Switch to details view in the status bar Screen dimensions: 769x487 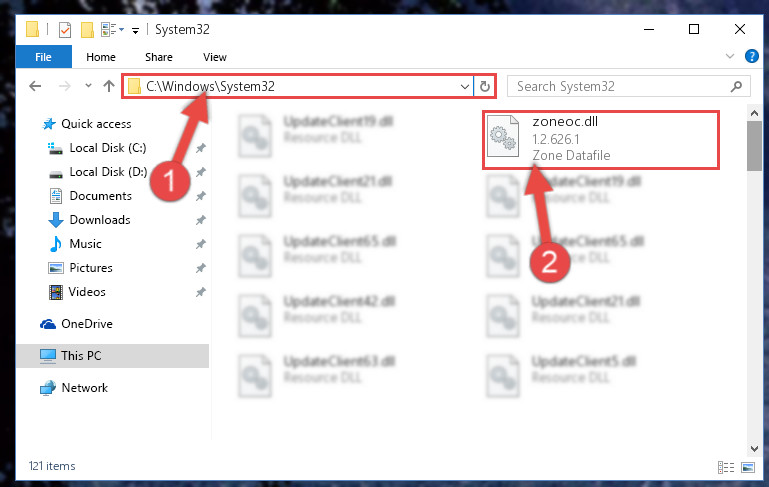726,467
